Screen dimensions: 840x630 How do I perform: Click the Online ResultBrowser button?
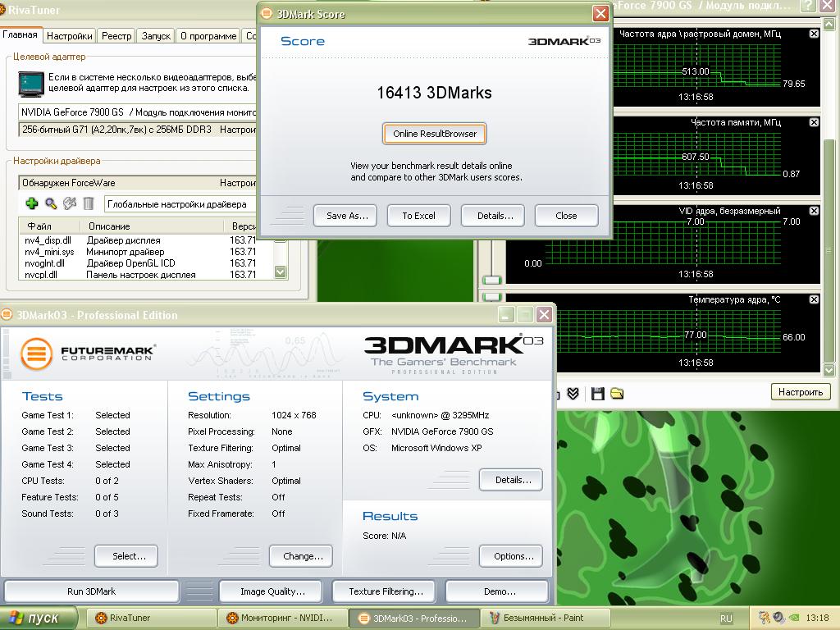(435, 134)
